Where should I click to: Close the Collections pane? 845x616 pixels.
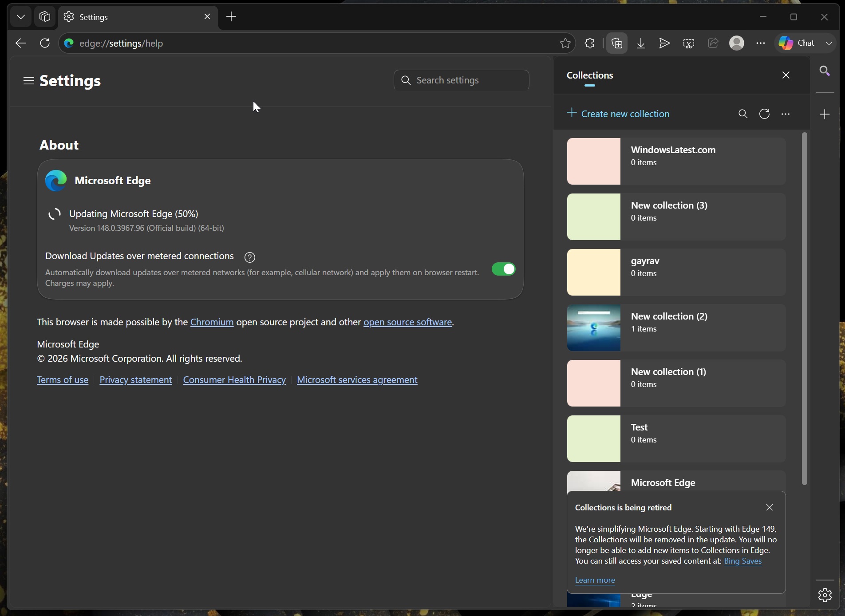(x=786, y=75)
